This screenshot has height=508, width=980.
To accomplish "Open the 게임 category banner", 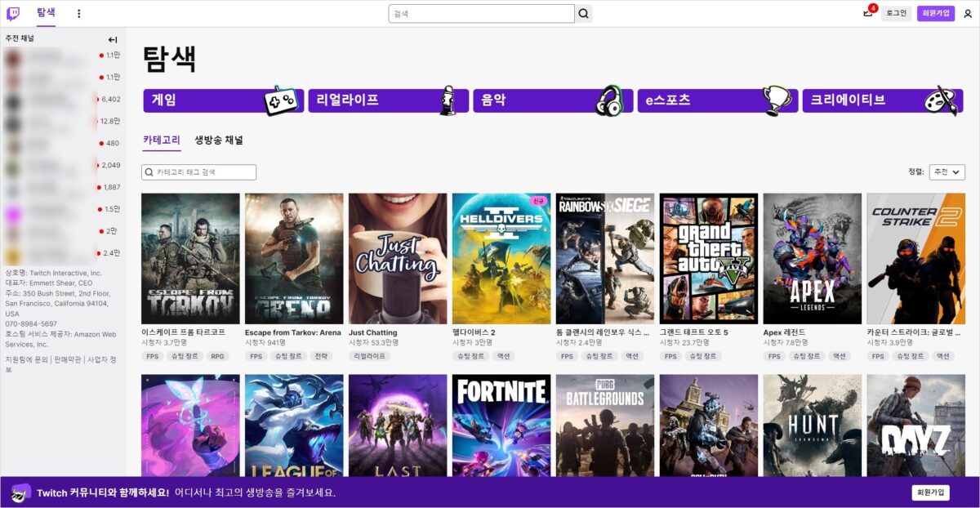I will [x=223, y=100].
